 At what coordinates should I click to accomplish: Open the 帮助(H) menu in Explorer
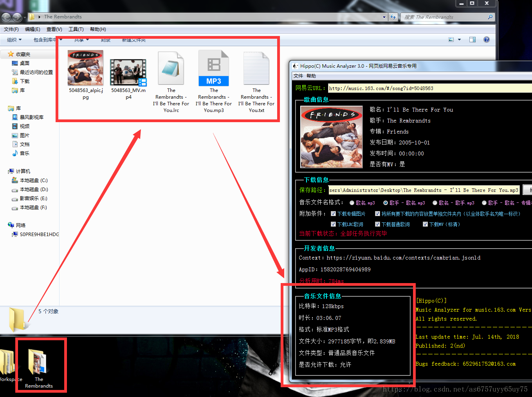click(x=98, y=29)
